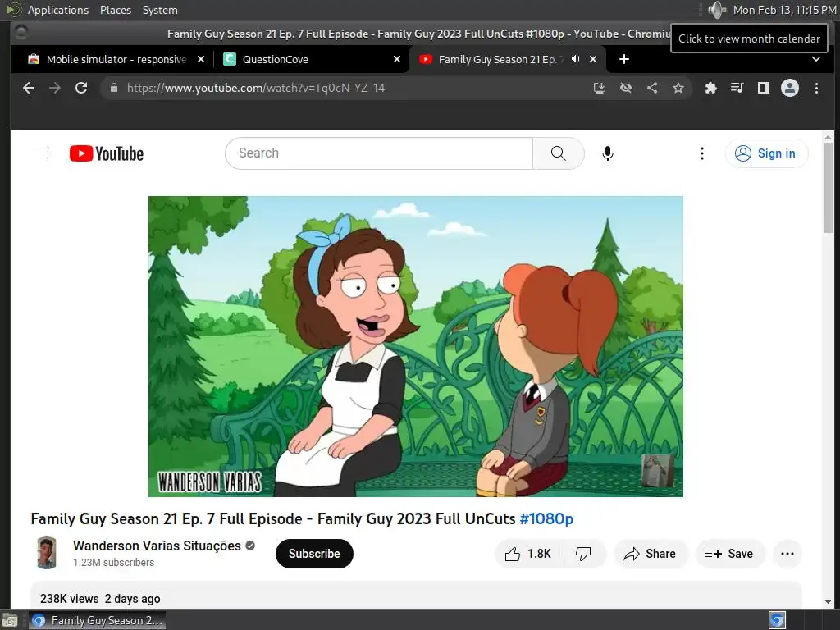The image size is (840, 630).
Task: Click the lock icon in address bar
Action: (x=113, y=88)
